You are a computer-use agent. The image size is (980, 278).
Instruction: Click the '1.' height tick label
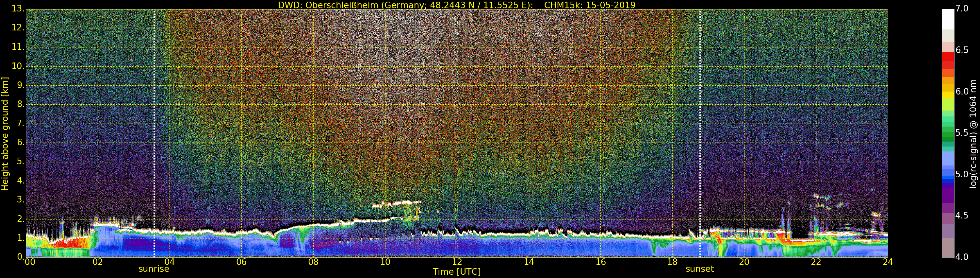point(21,238)
